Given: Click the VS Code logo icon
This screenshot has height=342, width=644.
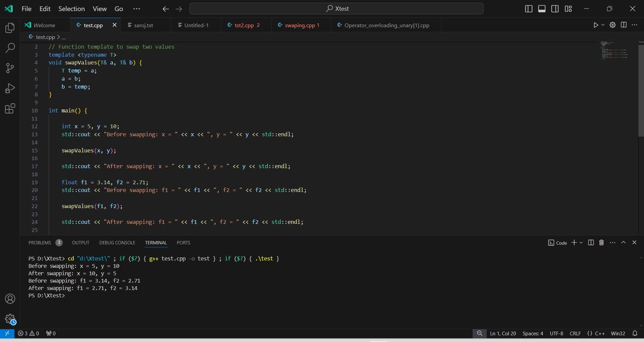Looking at the screenshot, I should 9,9.
